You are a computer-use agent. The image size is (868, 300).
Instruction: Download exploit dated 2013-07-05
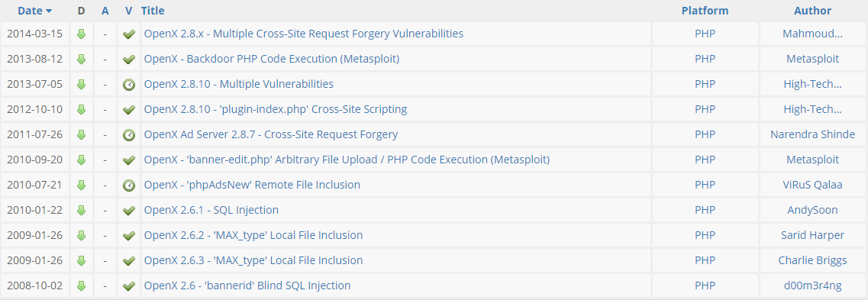coord(82,85)
